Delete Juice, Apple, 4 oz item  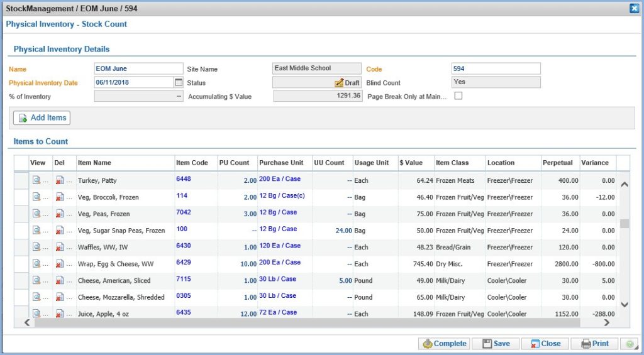(x=60, y=314)
